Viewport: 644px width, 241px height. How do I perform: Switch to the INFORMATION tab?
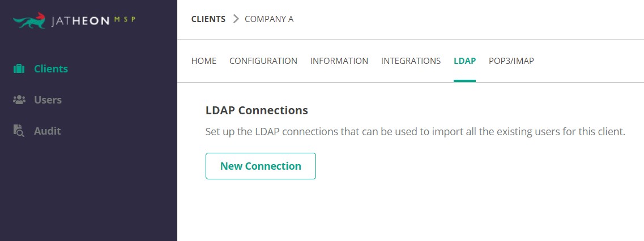click(339, 61)
